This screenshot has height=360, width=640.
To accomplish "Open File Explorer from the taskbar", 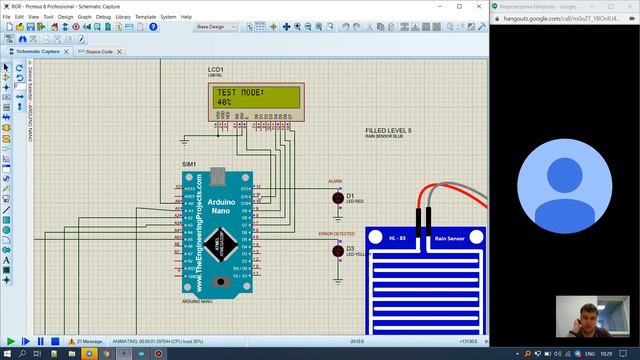I will (72, 353).
